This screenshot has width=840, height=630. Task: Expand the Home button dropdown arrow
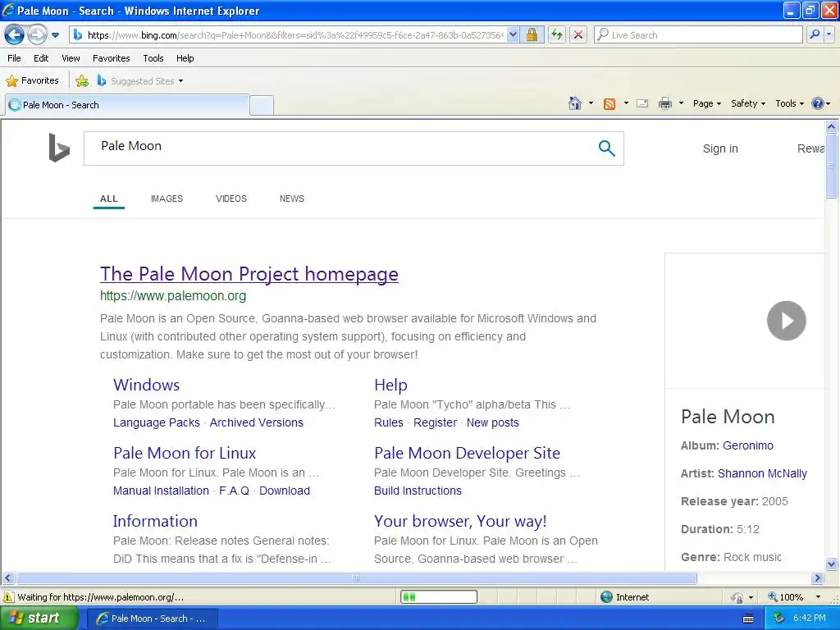click(591, 103)
